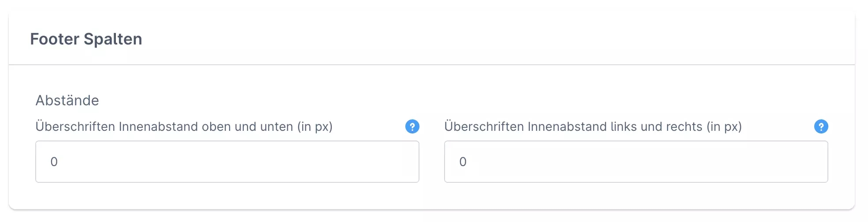Click label 'Überschriften Innenabstand oben und unten (in px)'
Image resolution: width=868 pixels, height=222 pixels.
pos(184,127)
